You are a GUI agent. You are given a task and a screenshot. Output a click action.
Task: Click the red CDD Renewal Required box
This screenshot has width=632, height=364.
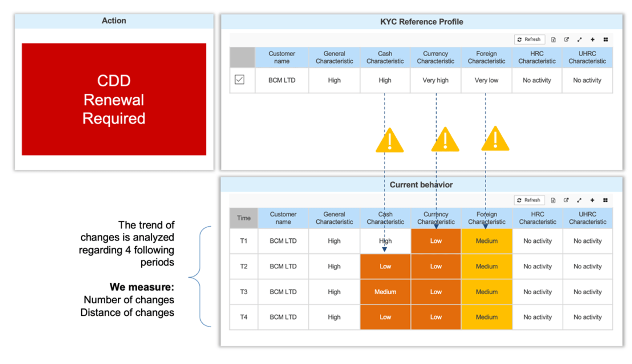114,99
